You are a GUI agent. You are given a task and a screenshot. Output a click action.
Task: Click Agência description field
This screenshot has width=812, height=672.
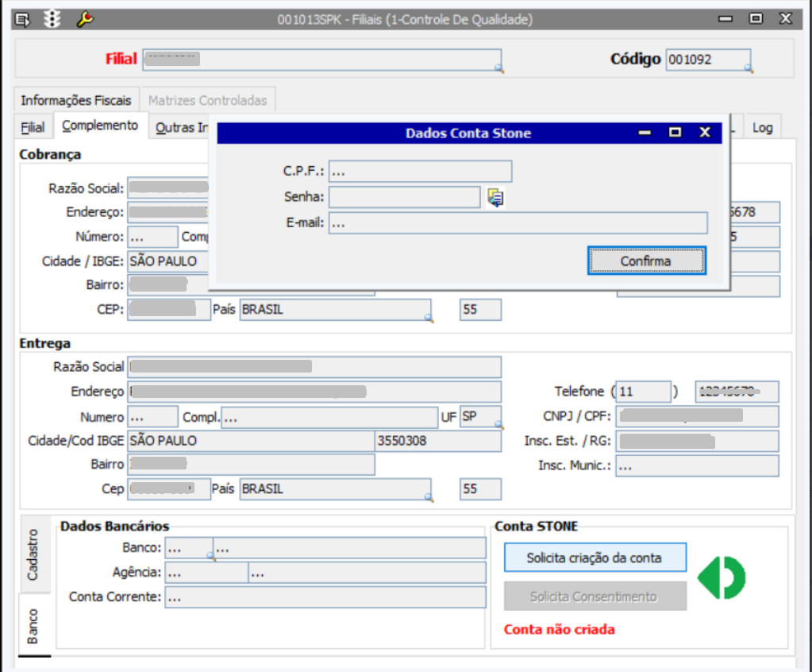pos(368,573)
